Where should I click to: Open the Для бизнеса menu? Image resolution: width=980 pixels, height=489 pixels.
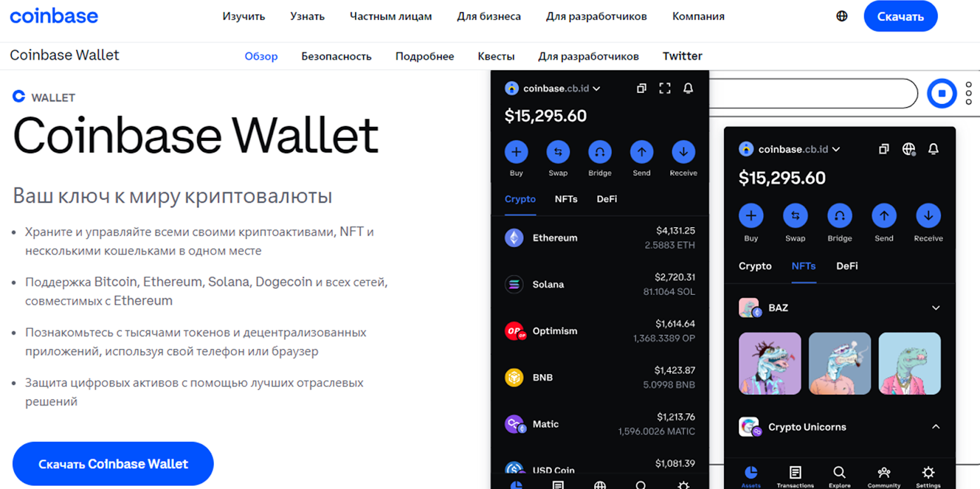tap(489, 17)
